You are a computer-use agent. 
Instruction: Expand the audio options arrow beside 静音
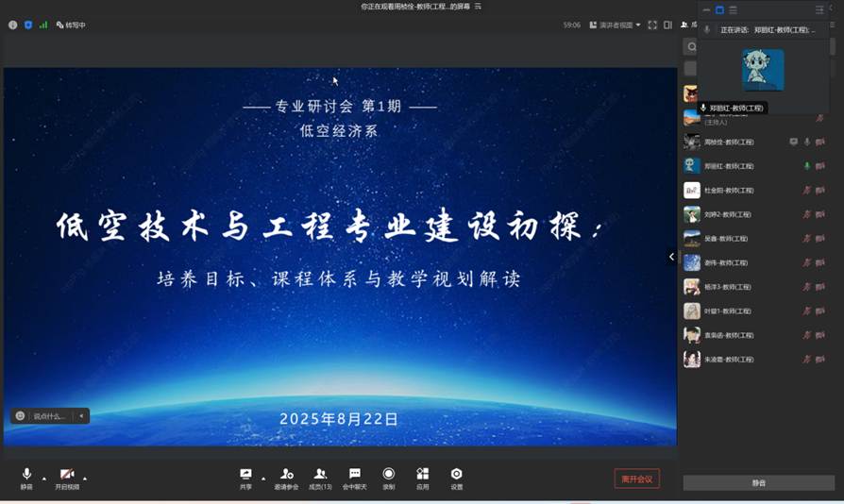click(x=43, y=477)
